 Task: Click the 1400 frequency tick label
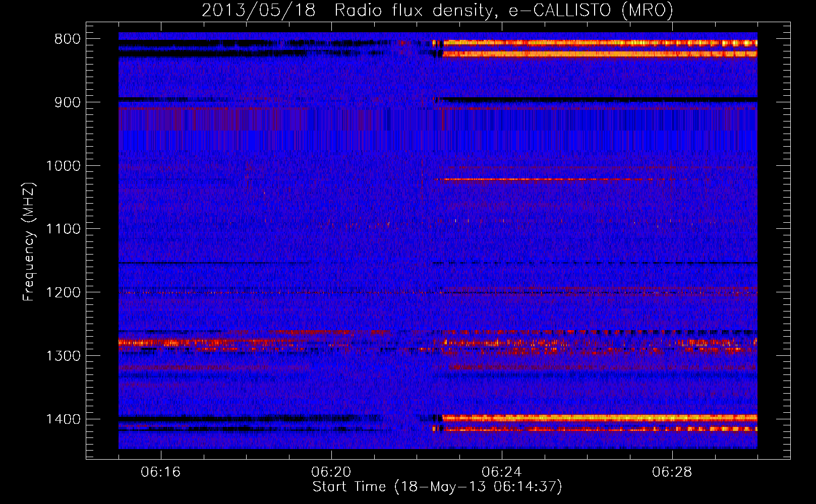point(63,419)
